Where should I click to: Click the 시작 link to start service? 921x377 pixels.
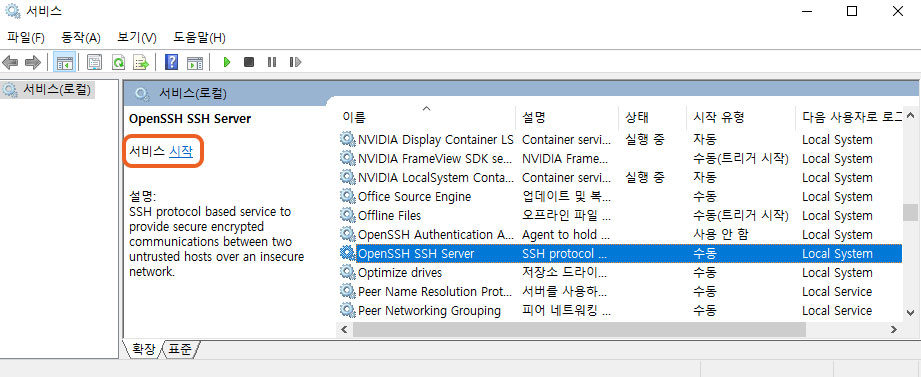tap(180, 151)
